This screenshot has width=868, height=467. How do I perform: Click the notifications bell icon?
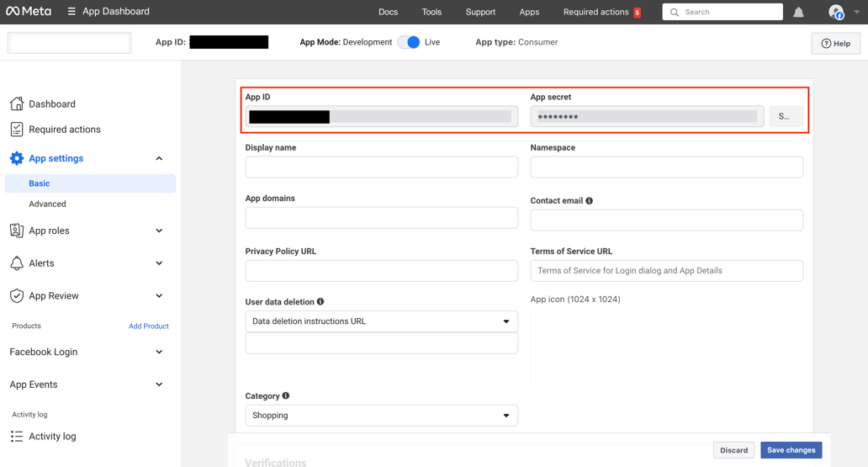798,12
